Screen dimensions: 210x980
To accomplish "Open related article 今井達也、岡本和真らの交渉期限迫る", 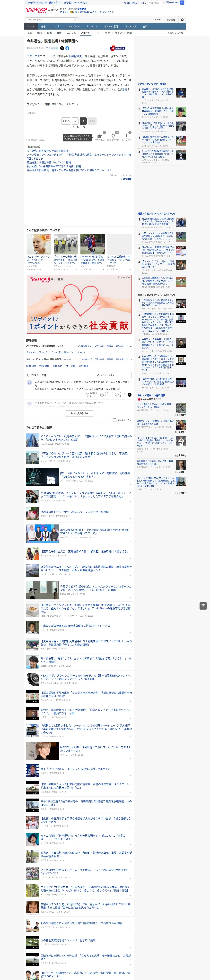I will point(48,151).
